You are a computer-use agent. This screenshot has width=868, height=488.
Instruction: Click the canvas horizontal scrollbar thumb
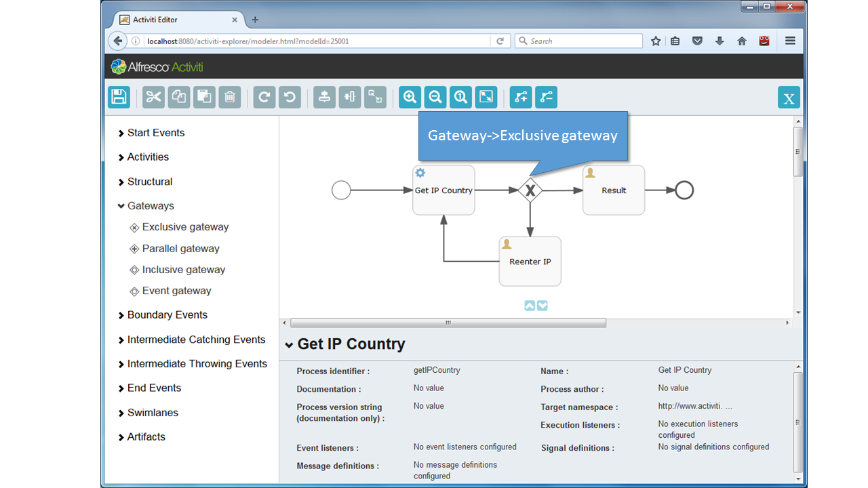(x=448, y=323)
